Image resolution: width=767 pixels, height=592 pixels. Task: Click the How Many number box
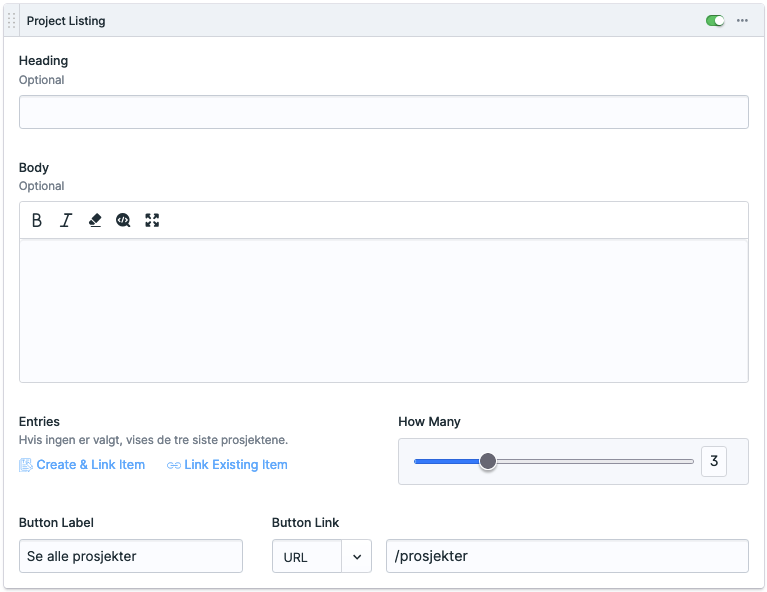coord(714,461)
